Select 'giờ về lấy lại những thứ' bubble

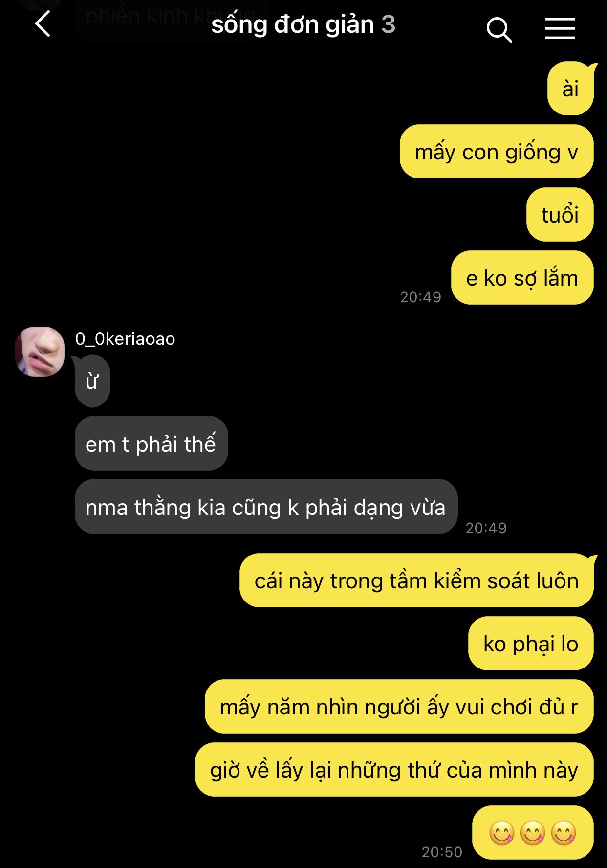point(394,770)
